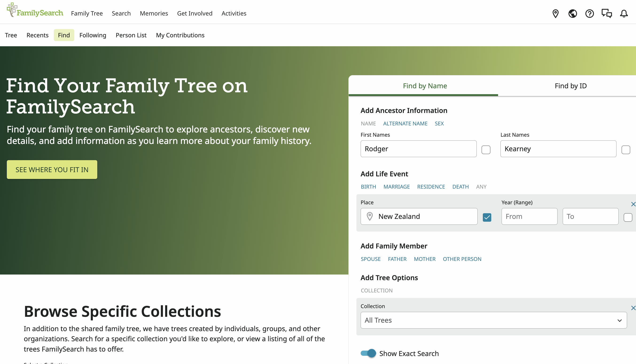Click the Add Life Event heading
This screenshot has width=636, height=364.
coord(384,174)
